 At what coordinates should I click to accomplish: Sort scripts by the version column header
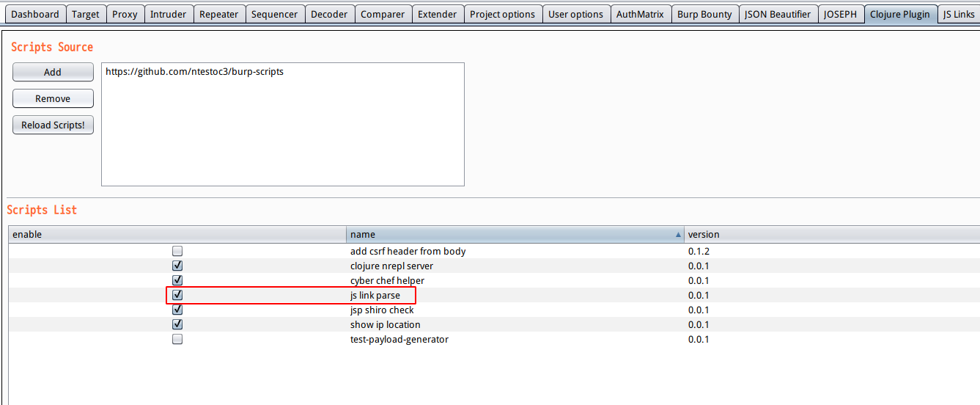coord(832,235)
